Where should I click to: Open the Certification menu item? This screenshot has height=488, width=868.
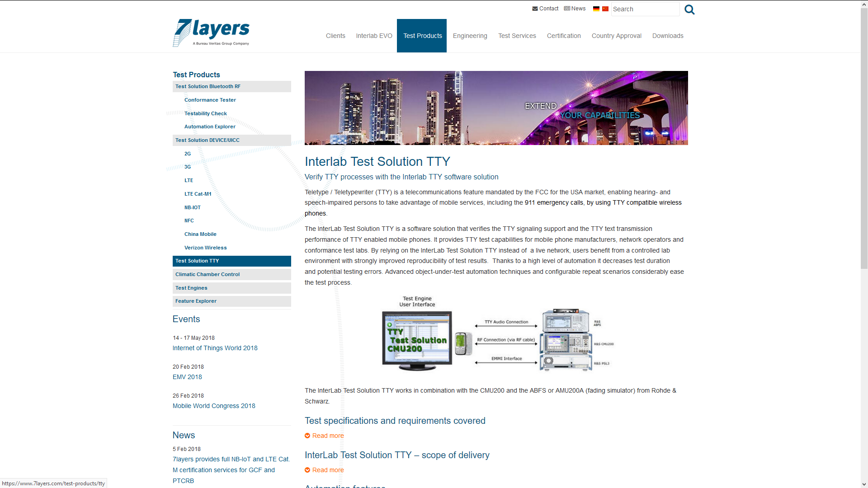563,36
